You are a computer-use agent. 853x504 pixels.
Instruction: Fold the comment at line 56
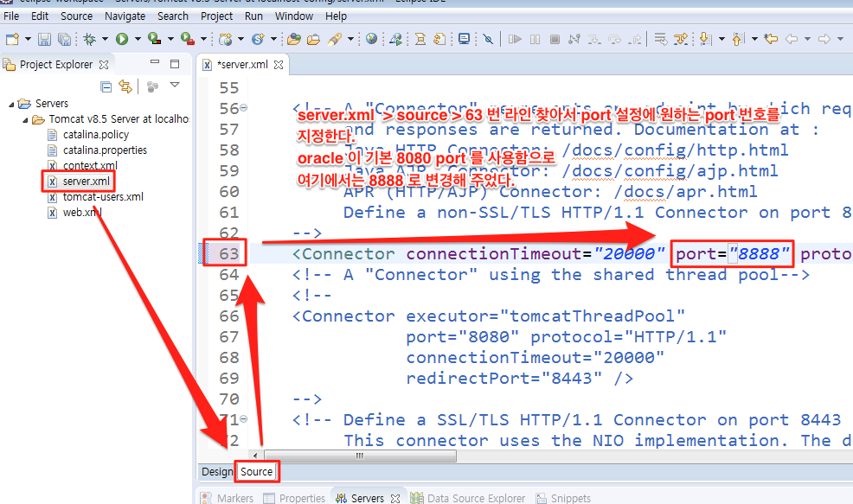pos(244,108)
